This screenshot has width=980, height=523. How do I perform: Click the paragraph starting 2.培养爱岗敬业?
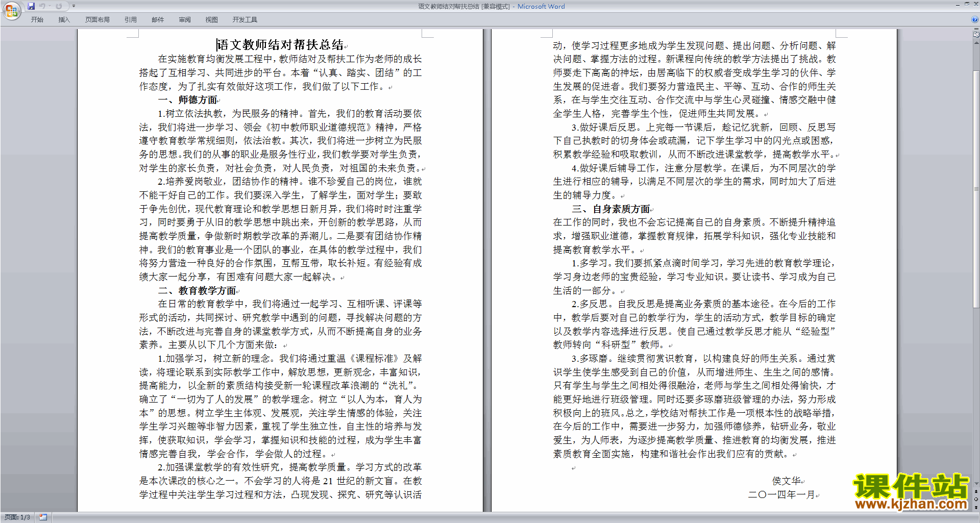pos(281,229)
